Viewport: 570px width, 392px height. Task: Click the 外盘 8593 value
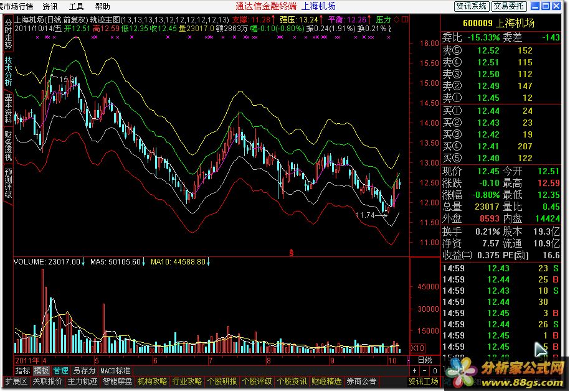[x=489, y=218]
